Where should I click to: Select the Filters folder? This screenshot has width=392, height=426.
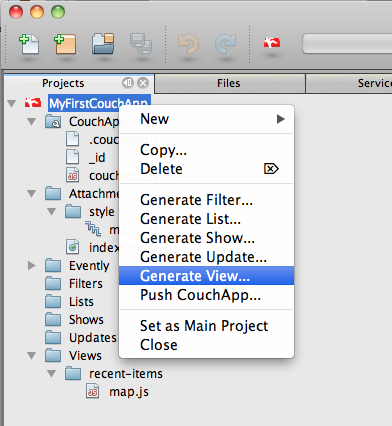(86, 284)
